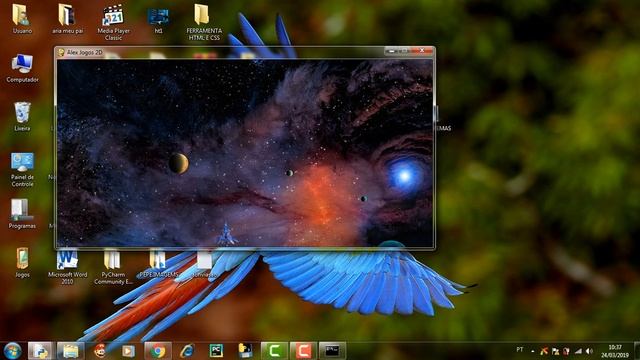Open the volume speaker tray icon
The height and width of the screenshot is (360, 640).
point(589,351)
